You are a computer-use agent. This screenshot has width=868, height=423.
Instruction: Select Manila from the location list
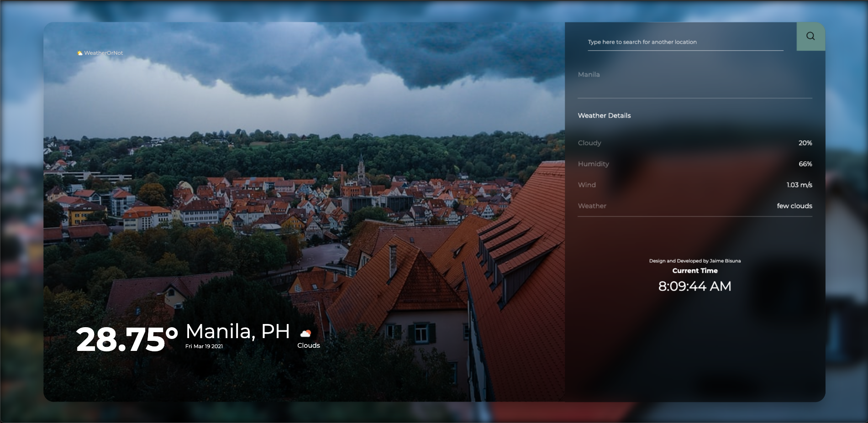point(589,74)
